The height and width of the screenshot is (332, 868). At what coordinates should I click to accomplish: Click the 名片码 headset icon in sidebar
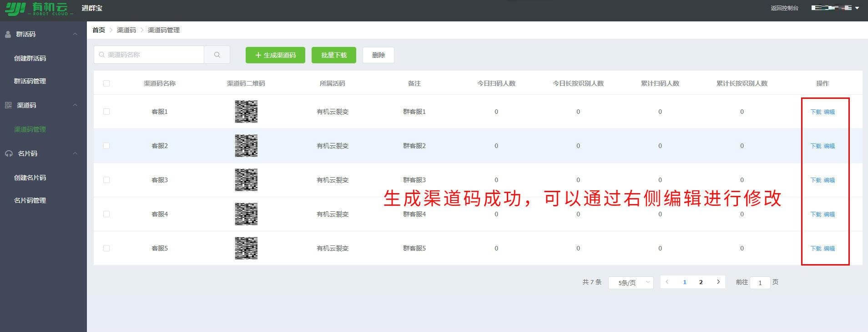click(x=9, y=153)
